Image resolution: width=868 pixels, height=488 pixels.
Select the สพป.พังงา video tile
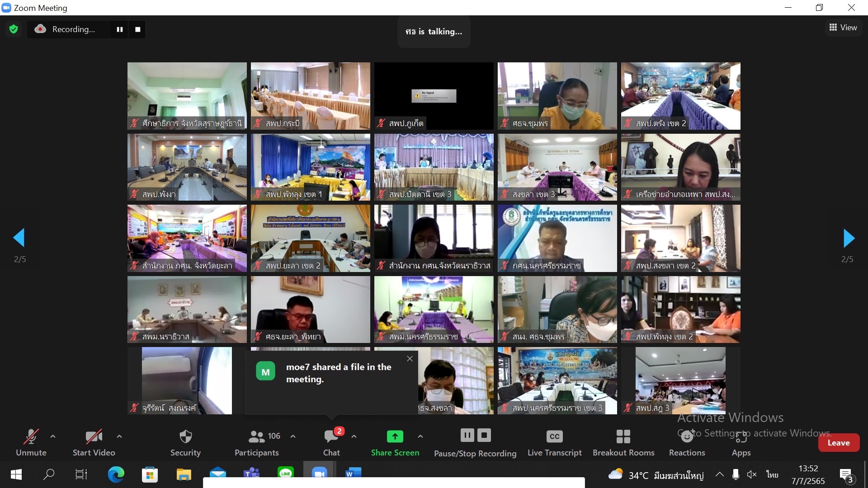pos(187,167)
